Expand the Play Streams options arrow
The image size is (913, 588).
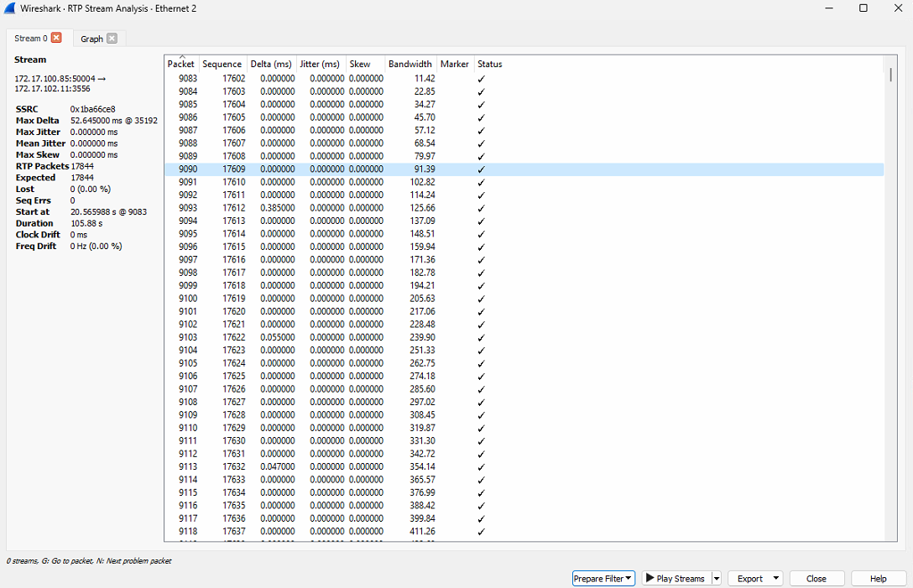716,579
